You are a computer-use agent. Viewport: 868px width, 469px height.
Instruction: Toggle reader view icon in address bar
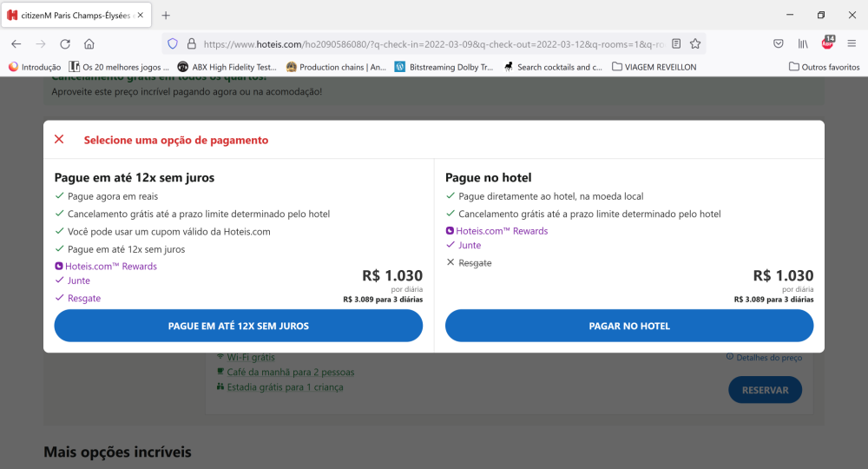coord(676,43)
